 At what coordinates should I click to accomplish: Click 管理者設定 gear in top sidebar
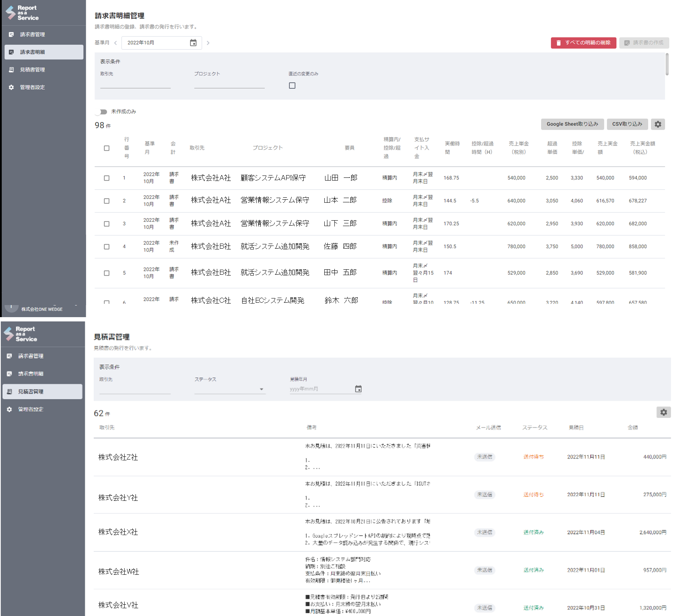pyautogui.click(x=11, y=87)
